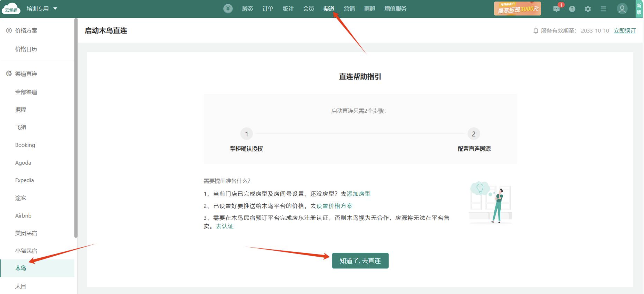Click the 知道了, 去直连 button
Image resolution: width=644 pixels, height=294 pixels.
(x=360, y=261)
